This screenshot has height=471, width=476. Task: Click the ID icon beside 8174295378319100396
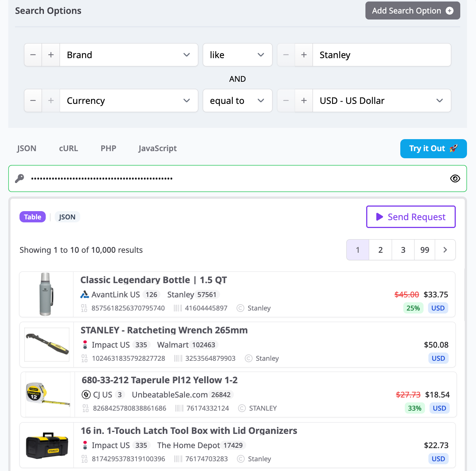point(84,459)
